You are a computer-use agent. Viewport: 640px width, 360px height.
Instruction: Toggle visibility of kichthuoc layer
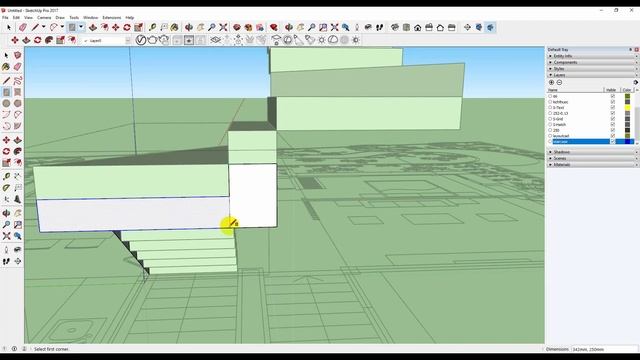(613, 102)
